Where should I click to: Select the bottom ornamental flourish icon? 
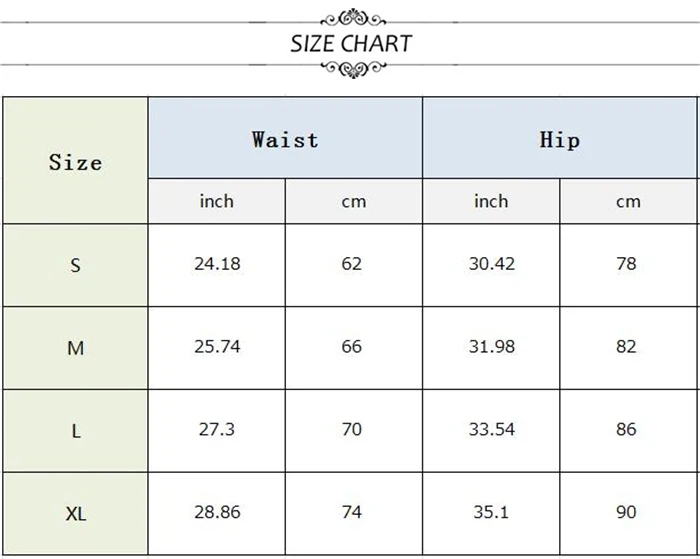coord(353,69)
